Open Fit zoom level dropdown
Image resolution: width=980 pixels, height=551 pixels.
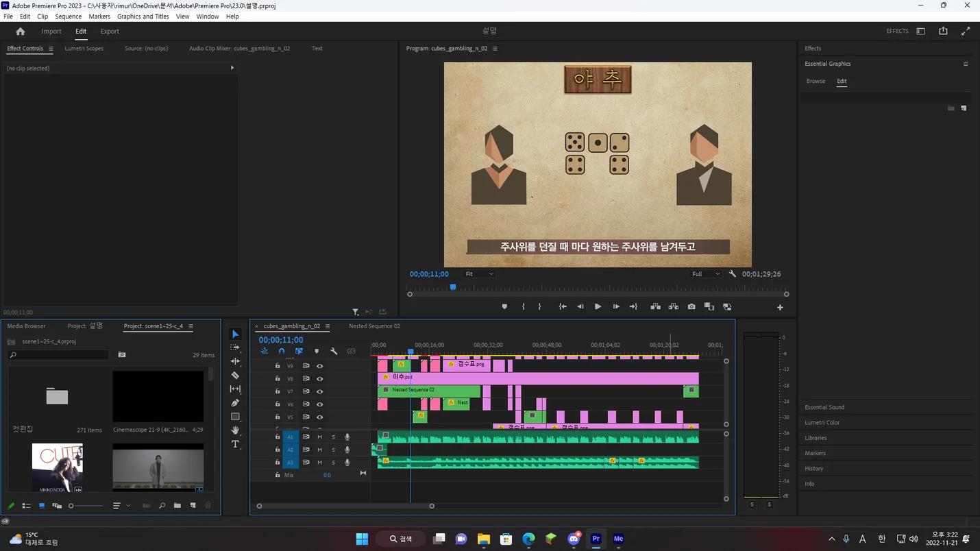tap(478, 273)
